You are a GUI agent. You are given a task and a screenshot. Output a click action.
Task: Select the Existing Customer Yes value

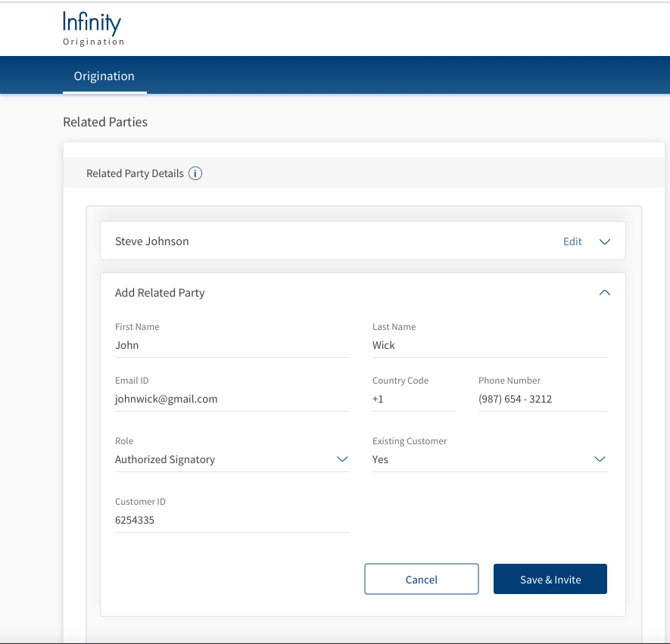[x=380, y=459]
